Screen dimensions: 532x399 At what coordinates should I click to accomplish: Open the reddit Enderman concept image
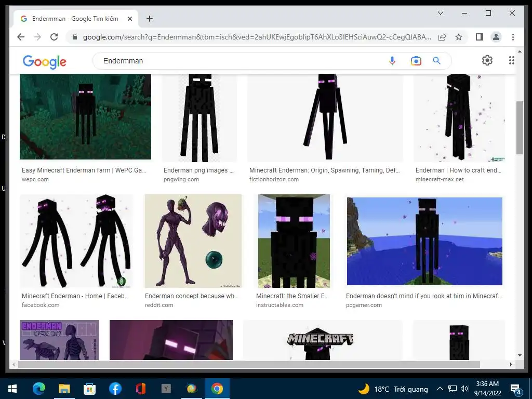point(193,241)
